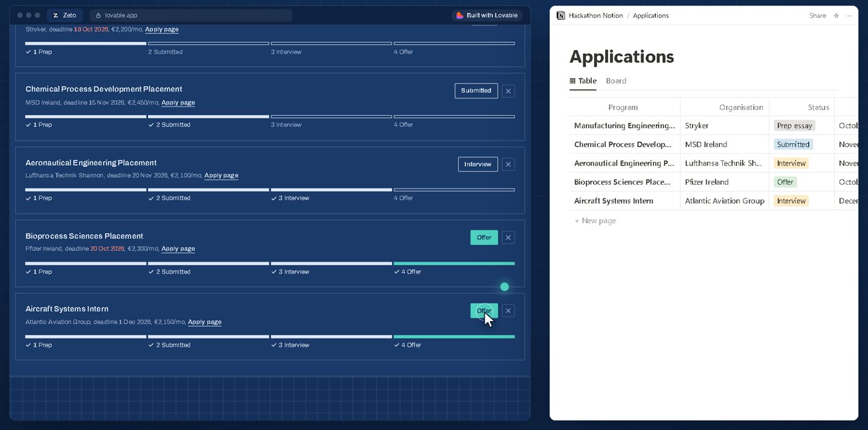
Task: Switch to the Table view tab in Notion
Action: pyautogui.click(x=583, y=81)
